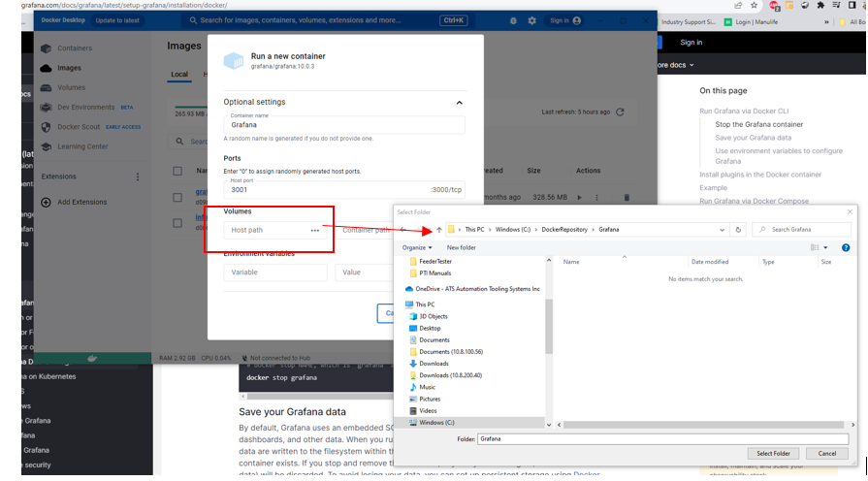The height and width of the screenshot is (481, 868).
Task: Select Pictures in navigation tree
Action: (425, 400)
